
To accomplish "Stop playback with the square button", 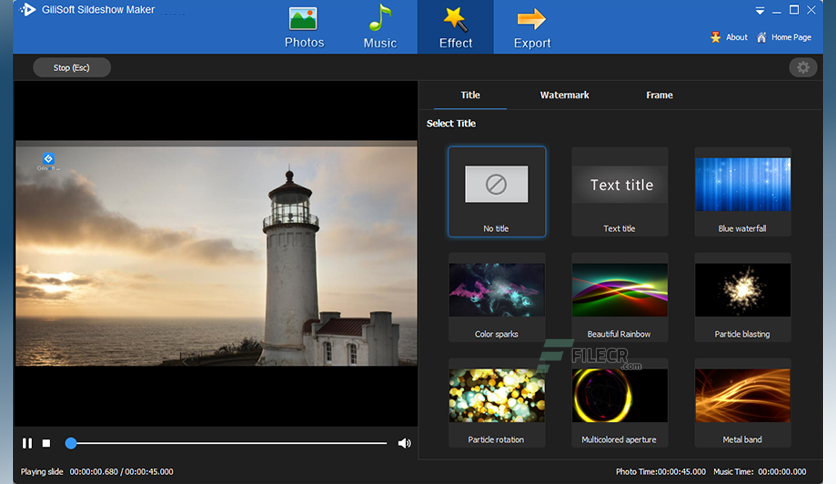I will click(46, 443).
